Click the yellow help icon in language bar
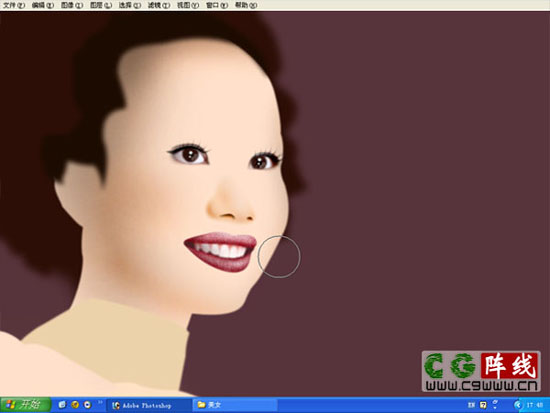 coord(483,405)
